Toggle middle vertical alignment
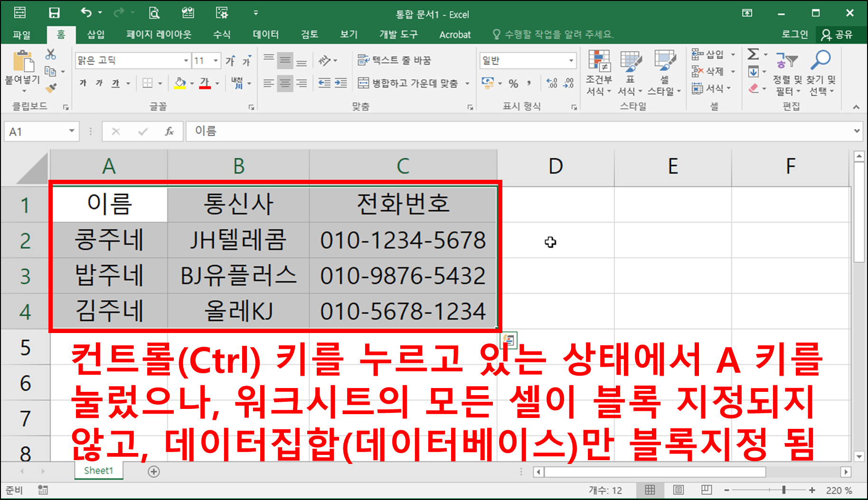The height and width of the screenshot is (500, 868). click(285, 60)
